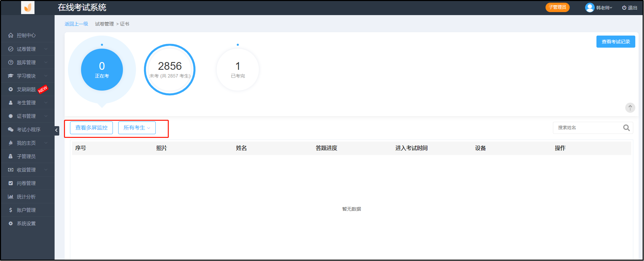
Task: Click the 艾刷刷题 sidebar icon
Action: click(11, 89)
